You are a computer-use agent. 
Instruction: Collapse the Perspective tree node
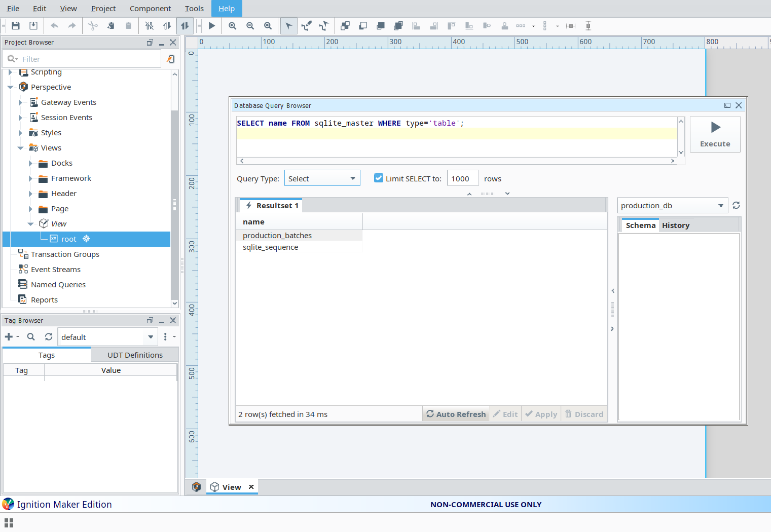(10, 87)
